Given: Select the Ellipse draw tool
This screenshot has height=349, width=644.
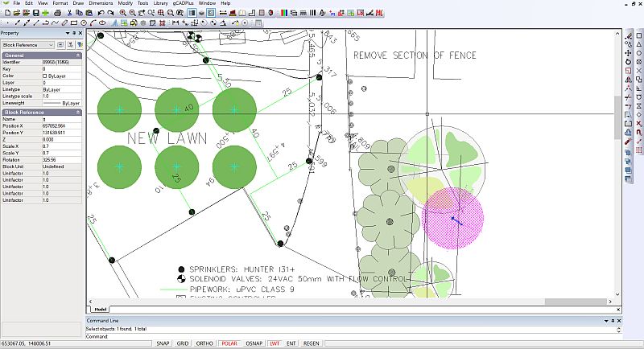Looking at the screenshot, I should coord(102,23).
